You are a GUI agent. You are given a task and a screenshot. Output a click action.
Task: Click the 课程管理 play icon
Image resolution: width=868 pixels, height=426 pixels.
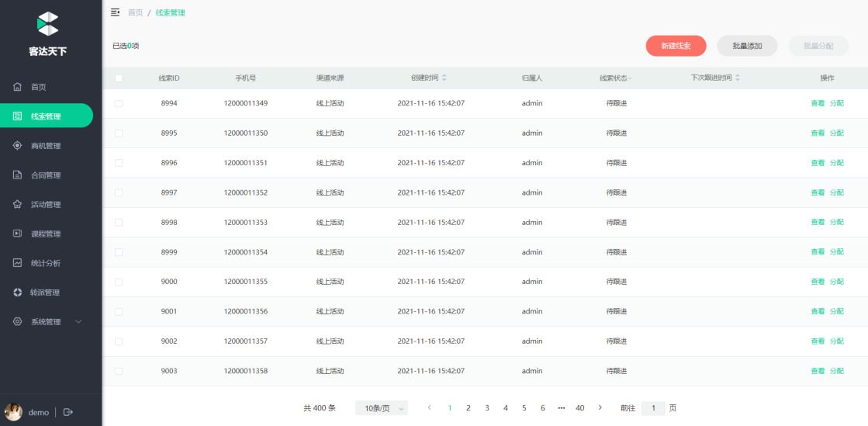pos(17,234)
